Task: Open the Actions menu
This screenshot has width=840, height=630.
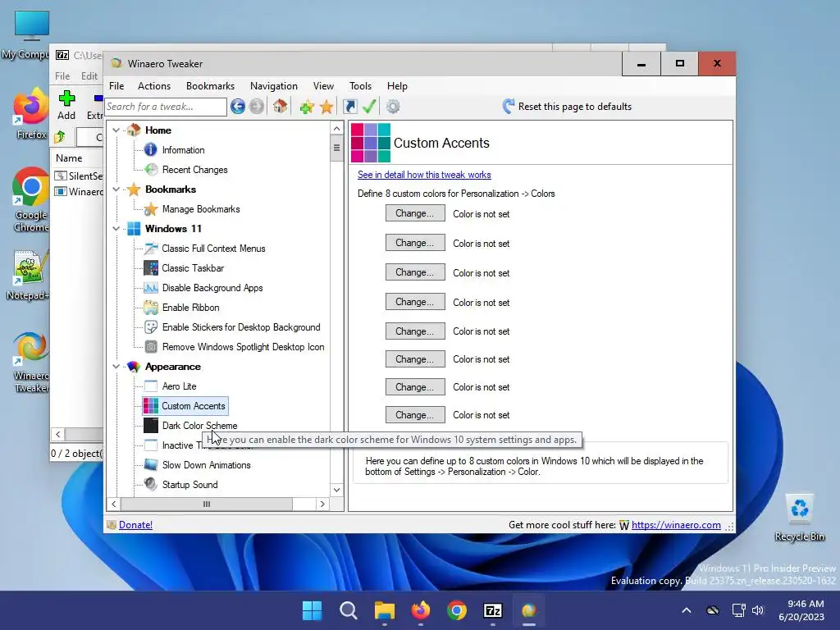Action: pos(153,85)
